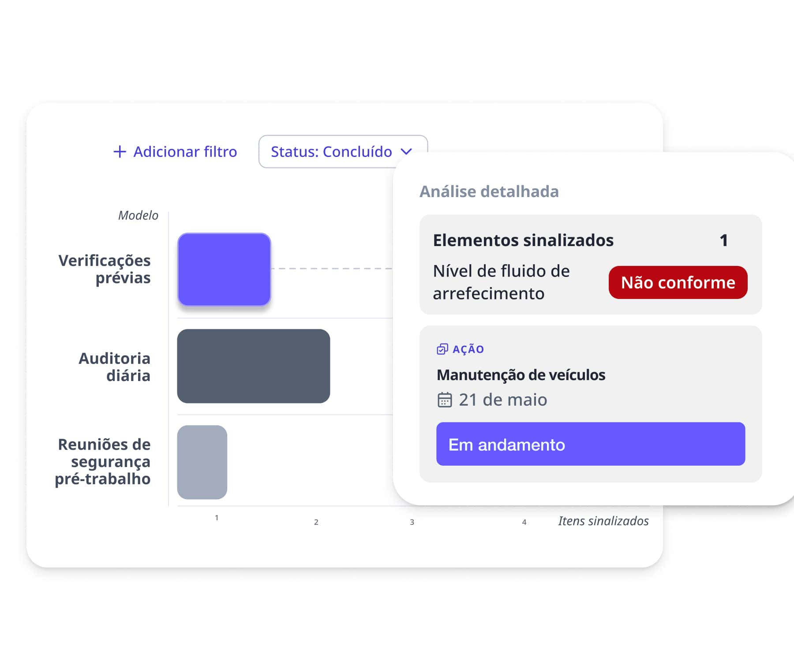Click the 21 de maio due date

(x=503, y=400)
